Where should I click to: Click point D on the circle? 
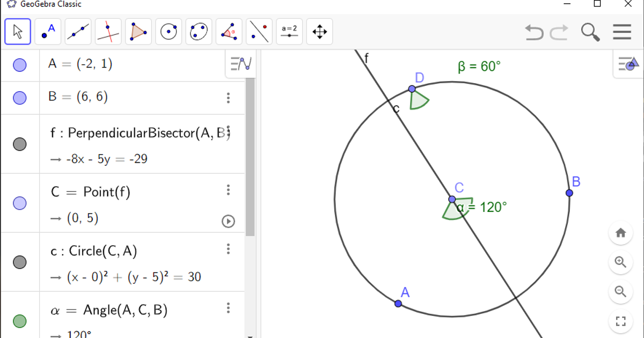pos(412,89)
